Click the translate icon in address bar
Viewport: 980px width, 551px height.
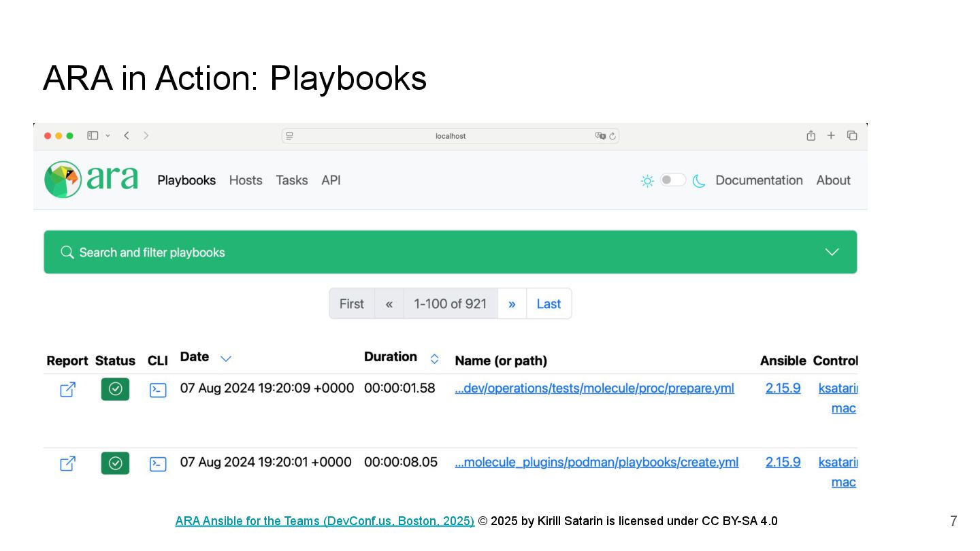click(x=600, y=136)
